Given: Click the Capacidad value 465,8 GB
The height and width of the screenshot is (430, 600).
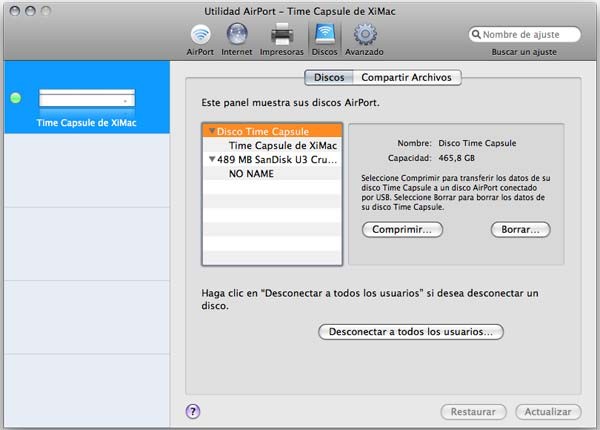Looking at the screenshot, I should 457,158.
